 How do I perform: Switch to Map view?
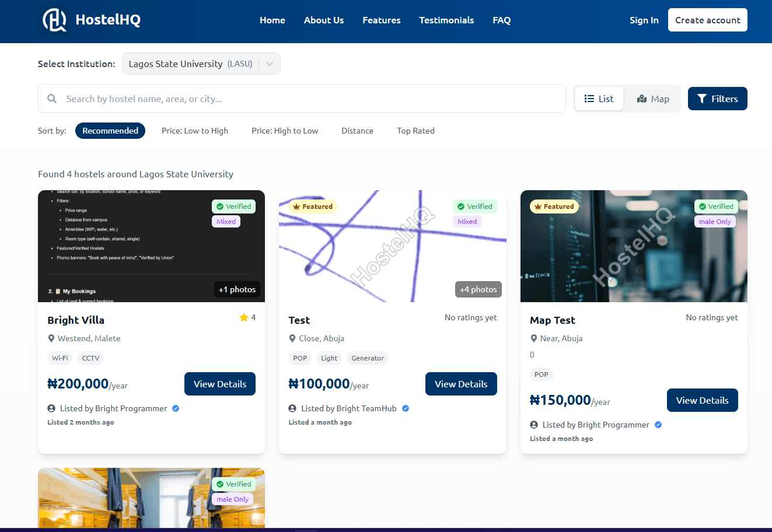click(653, 99)
